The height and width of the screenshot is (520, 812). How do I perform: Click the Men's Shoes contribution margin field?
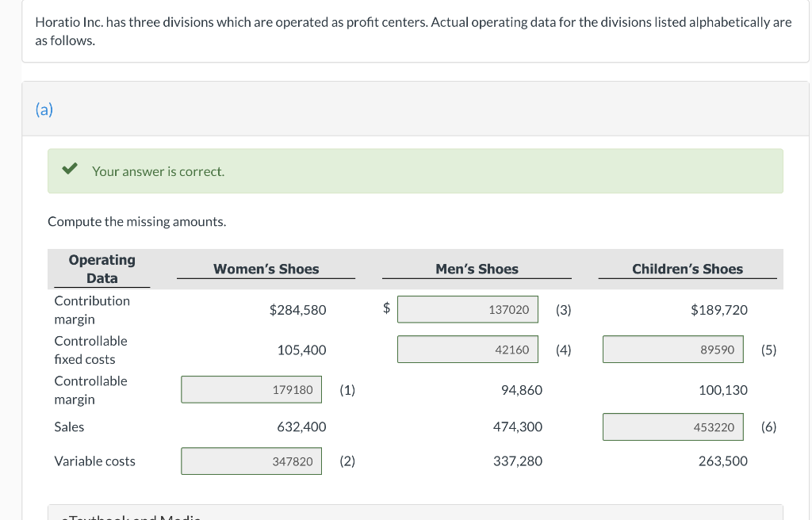(x=467, y=309)
